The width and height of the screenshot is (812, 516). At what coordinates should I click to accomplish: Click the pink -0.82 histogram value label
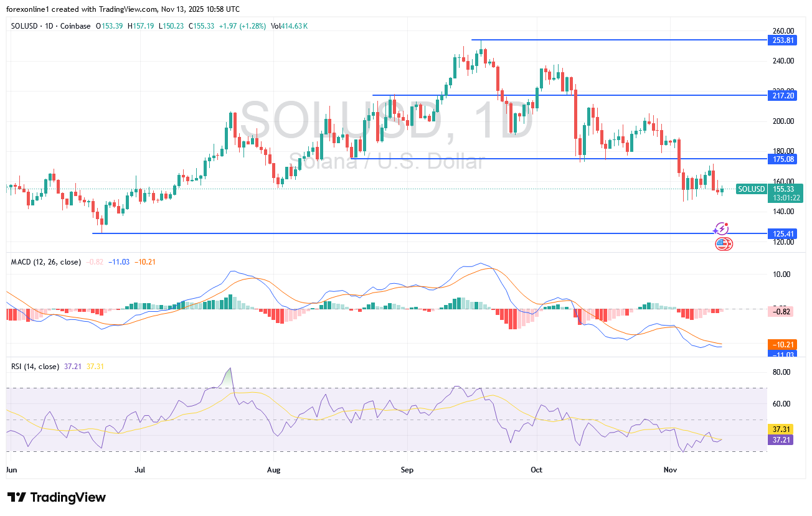point(783,311)
